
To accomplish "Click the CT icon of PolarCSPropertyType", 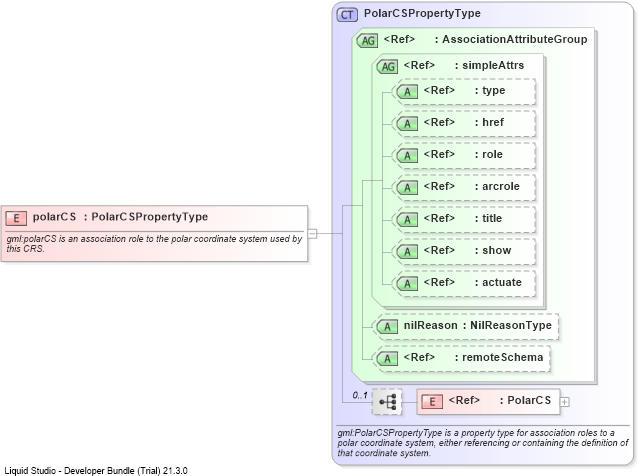I will [347, 15].
